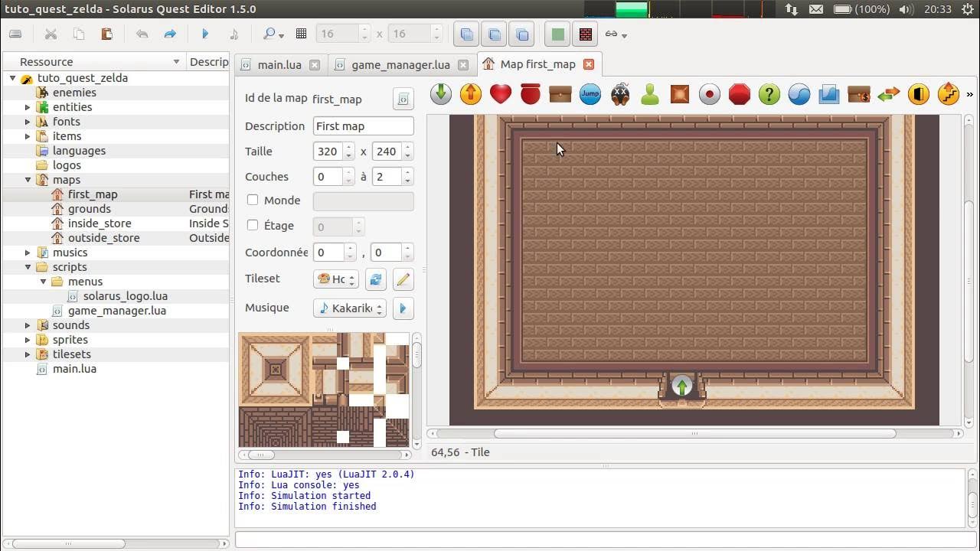Collapse the tuto_quest_zelda root node
Image resolution: width=980 pixels, height=551 pixels.
click(x=12, y=78)
